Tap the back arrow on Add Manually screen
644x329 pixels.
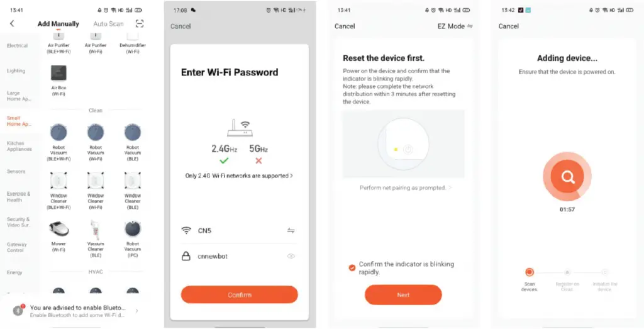(12, 23)
